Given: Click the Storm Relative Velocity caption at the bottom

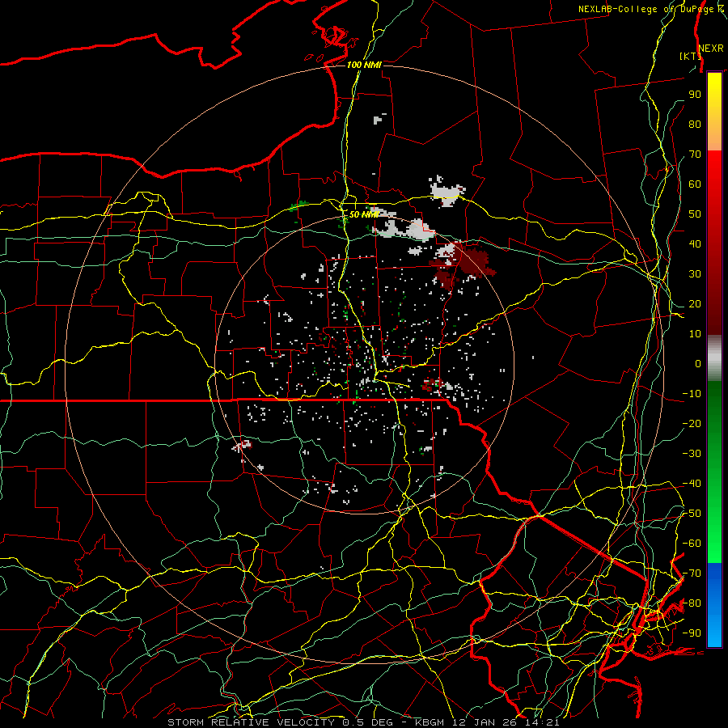Looking at the screenshot, I should pos(363,722).
